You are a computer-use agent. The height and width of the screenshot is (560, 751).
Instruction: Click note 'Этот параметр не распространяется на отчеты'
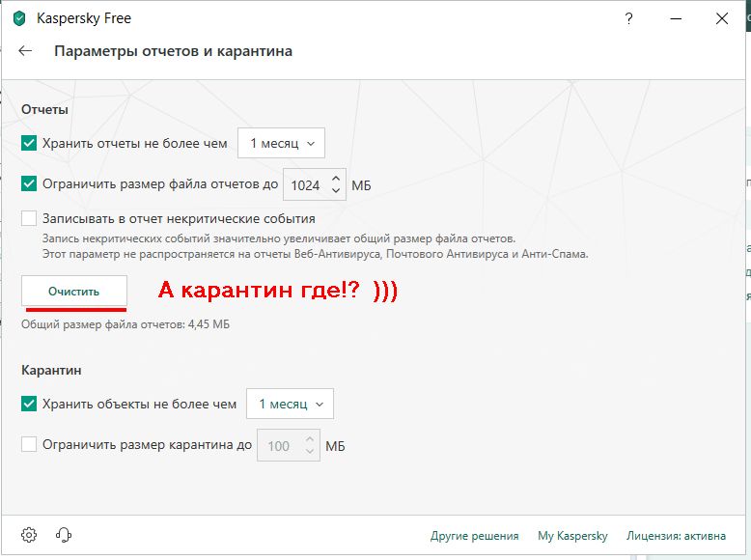(315, 254)
